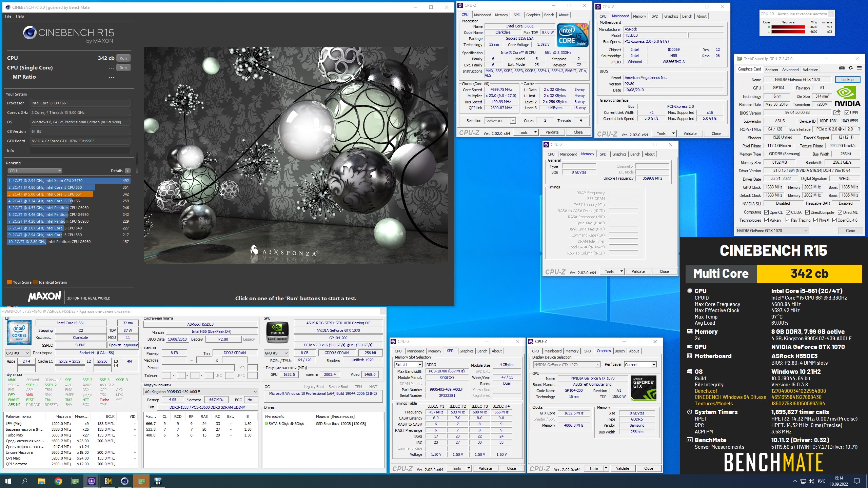Click Validate in the CPU-Z Mainboard window
The image size is (868, 488).
pos(690,134)
